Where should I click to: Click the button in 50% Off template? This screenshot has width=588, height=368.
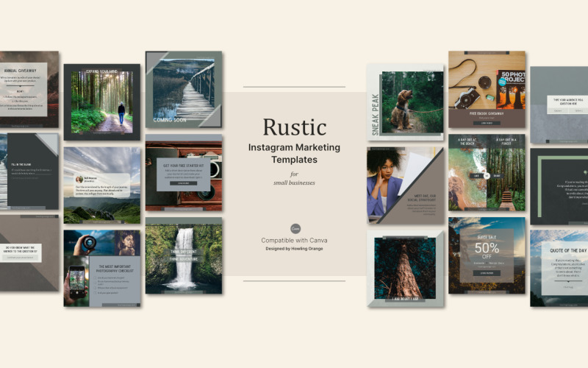pos(487,273)
